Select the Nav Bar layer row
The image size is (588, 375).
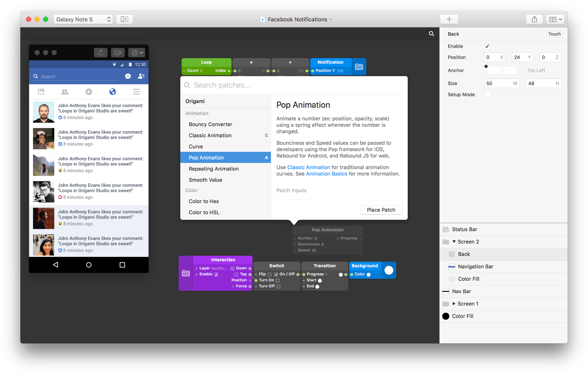tap(504, 291)
